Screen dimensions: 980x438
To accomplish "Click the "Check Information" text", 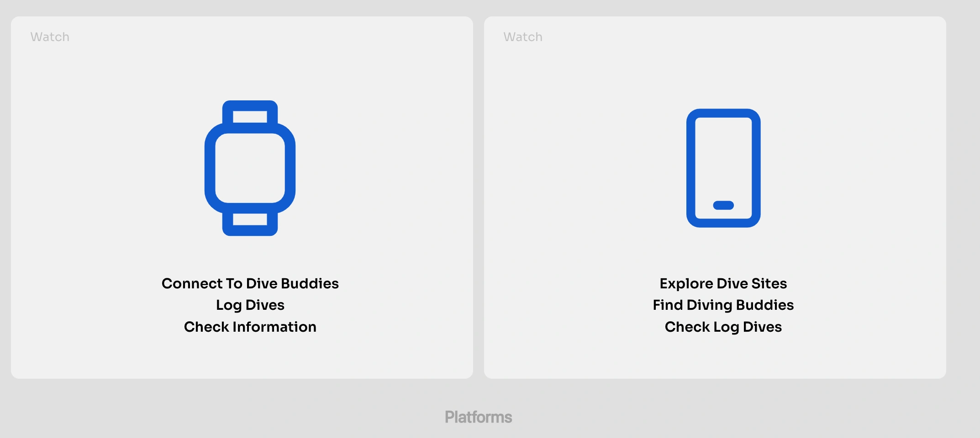I will coord(250,327).
